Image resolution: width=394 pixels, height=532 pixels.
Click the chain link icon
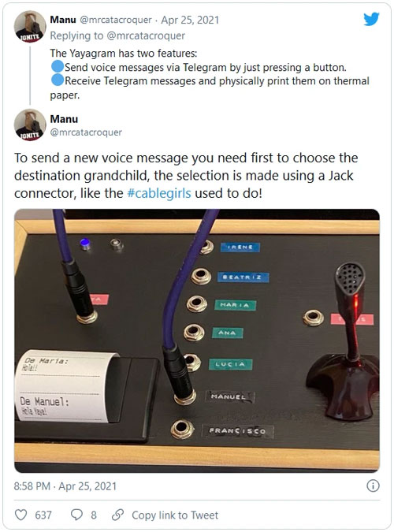(x=117, y=515)
